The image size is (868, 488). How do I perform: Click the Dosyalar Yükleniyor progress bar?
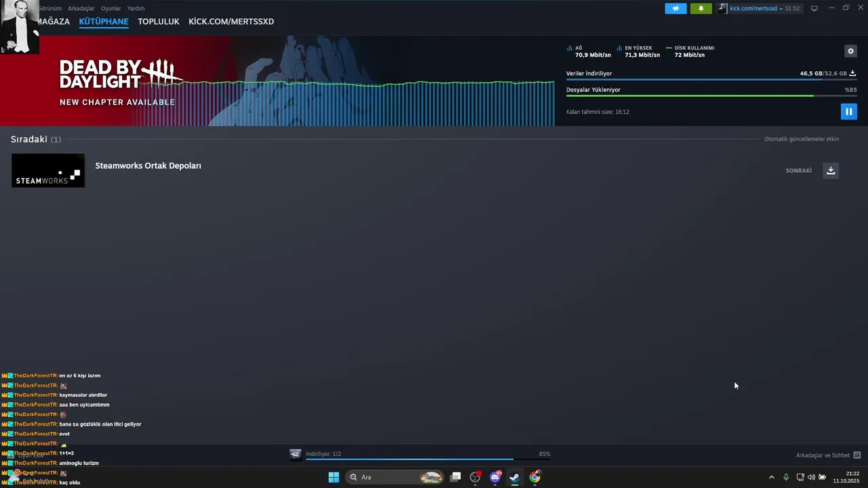pyautogui.click(x=711, y=96)
